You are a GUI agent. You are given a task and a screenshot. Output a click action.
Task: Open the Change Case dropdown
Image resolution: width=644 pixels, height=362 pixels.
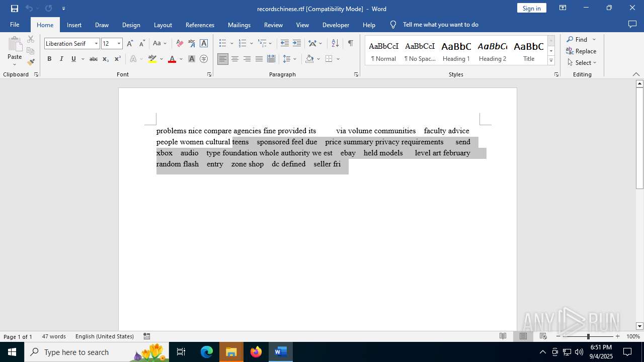tap(160, 44)
